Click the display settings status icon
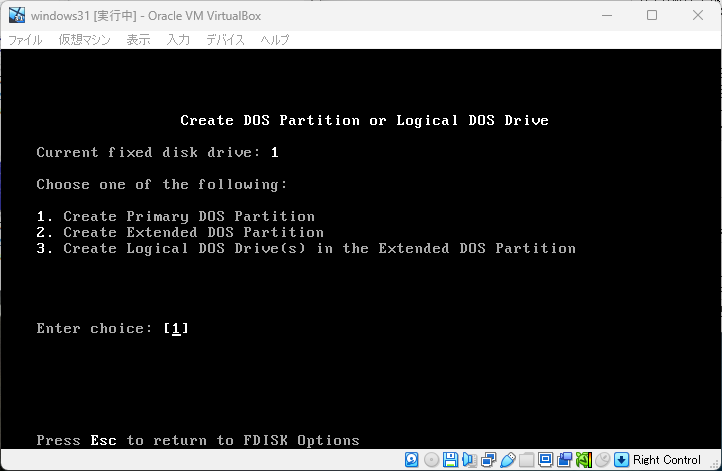Image resolution: width=722 pixels, height=471 pixels. click(x=546, y=459)
